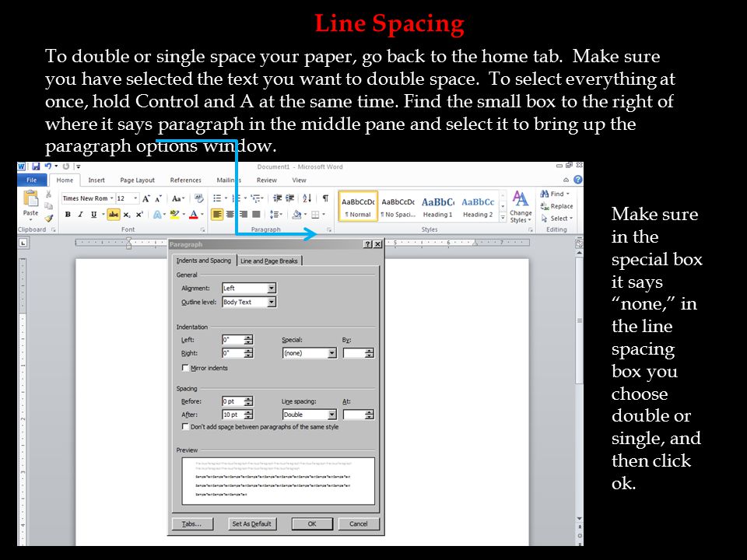The height and width of the screenshot is (560, 747).
Task: Click the Grow Font icon
Action: pyautogui.click(x=146, y=198)
